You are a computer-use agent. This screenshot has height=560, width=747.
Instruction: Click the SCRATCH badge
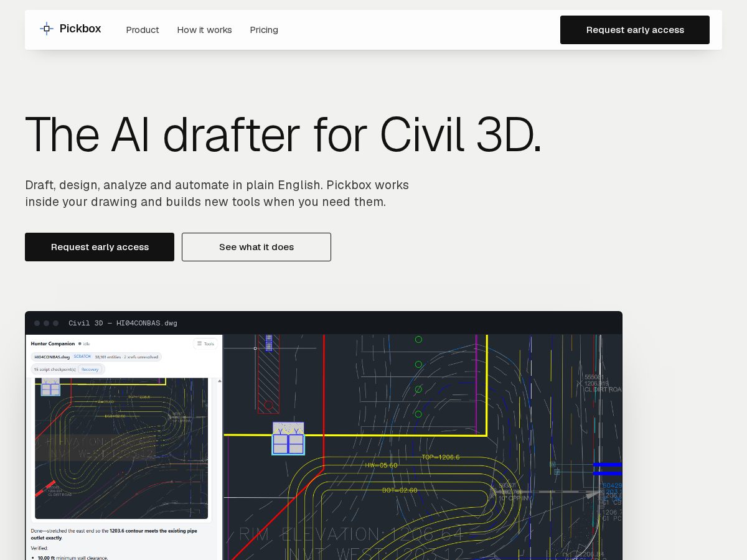[82, 357]
